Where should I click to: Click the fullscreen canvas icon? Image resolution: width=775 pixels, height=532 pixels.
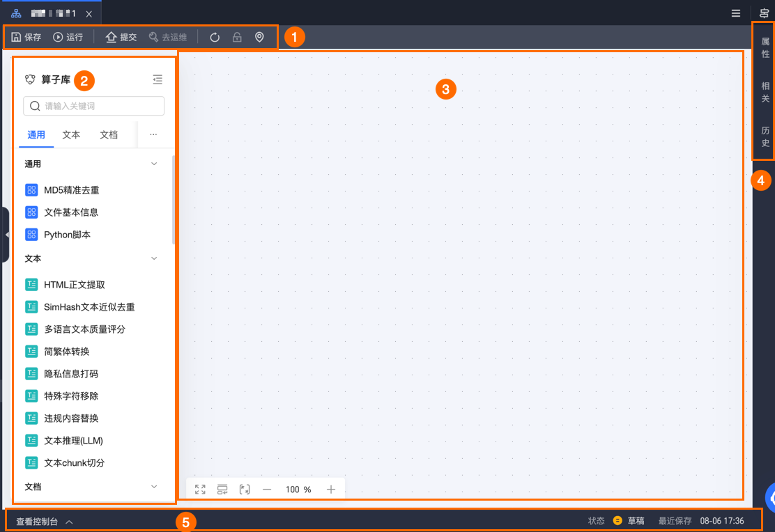200,489
